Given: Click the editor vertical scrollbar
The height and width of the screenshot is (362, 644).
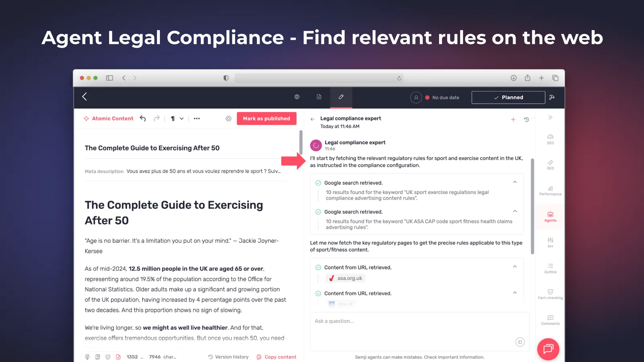Looking at the screenshot, I should pos(301,142).
